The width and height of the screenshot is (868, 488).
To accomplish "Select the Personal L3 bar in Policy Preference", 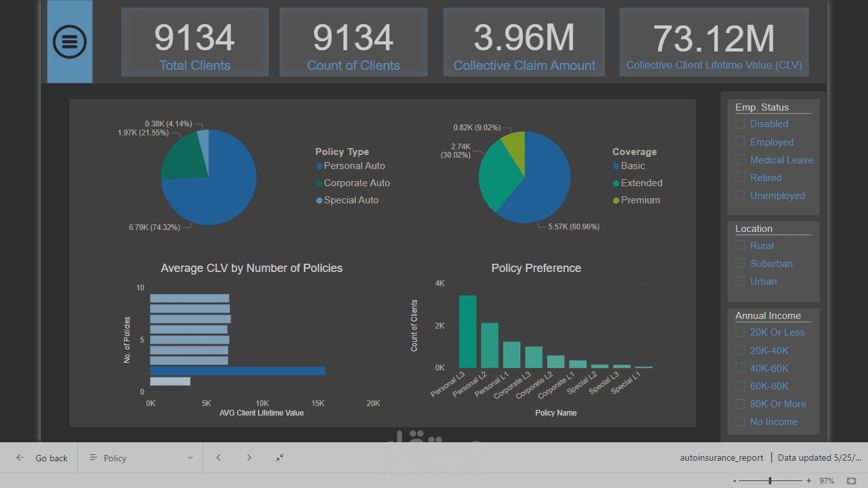I will pyautogui.click(x=468, y=332).
